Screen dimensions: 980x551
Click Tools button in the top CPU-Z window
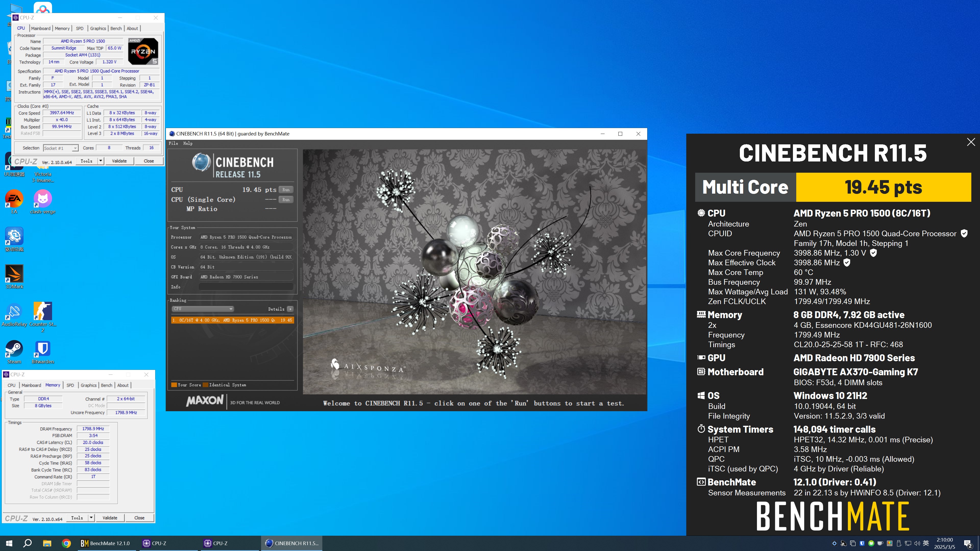coord(86,161)
